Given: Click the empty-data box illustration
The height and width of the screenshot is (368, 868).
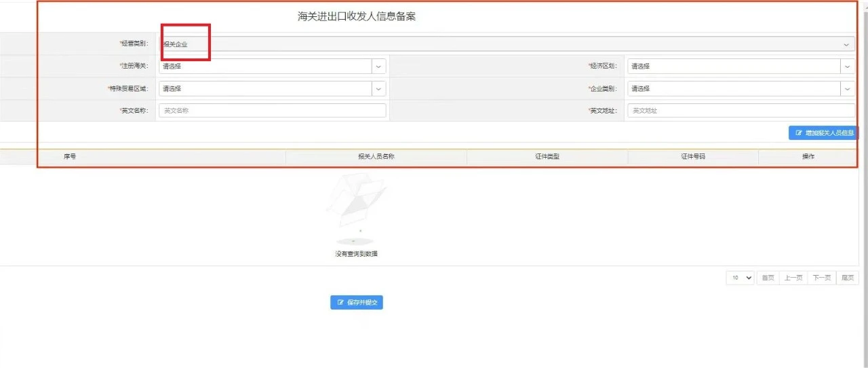Looking at the screenshot, I should (355, 209).
